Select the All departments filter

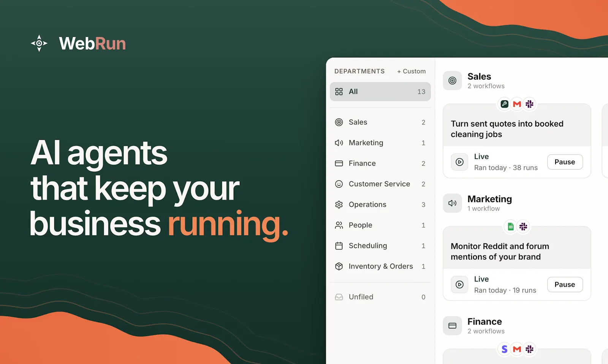pyautogui.click(x=380, y=92)
